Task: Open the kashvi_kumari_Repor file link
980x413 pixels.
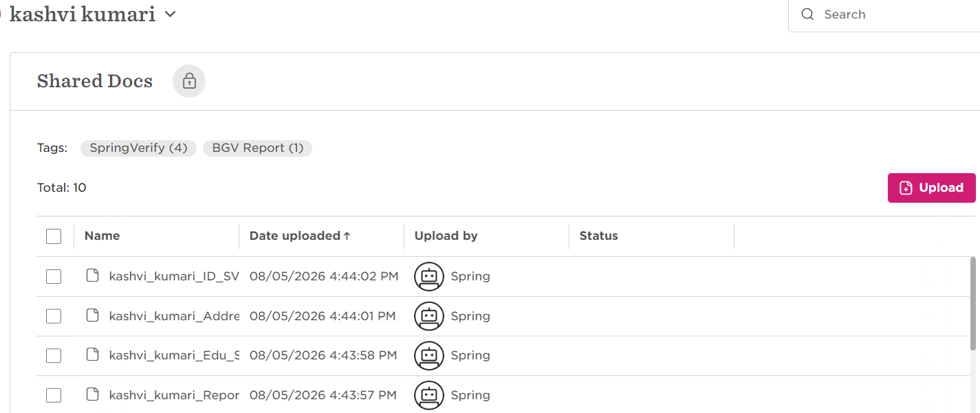Action: coord(174,395)
